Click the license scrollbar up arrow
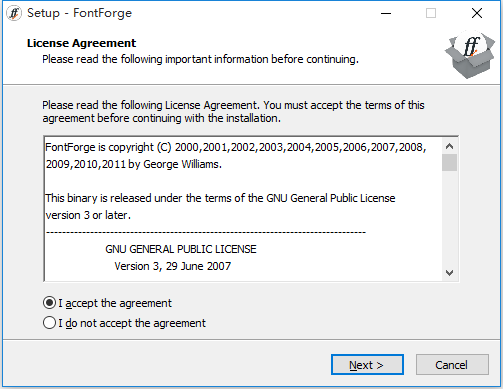 [x=449, y=146]
